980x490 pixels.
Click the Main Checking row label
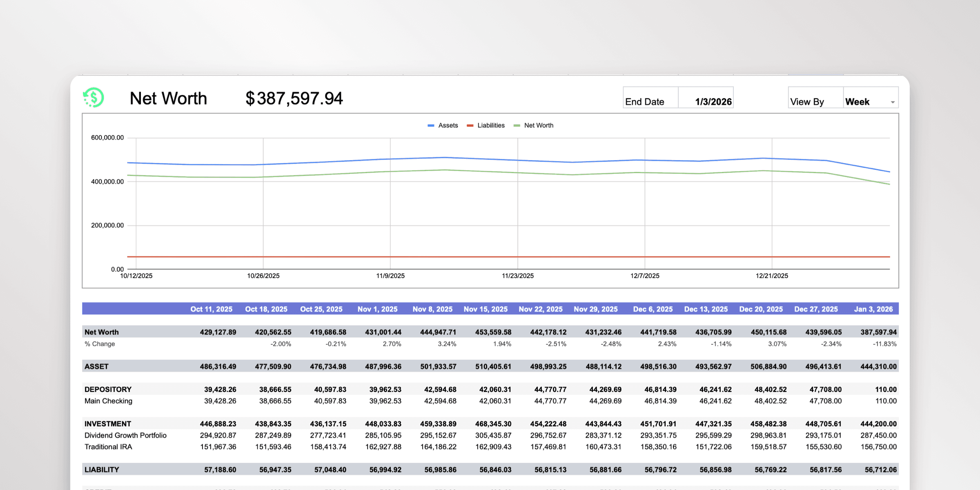[108, 401]
